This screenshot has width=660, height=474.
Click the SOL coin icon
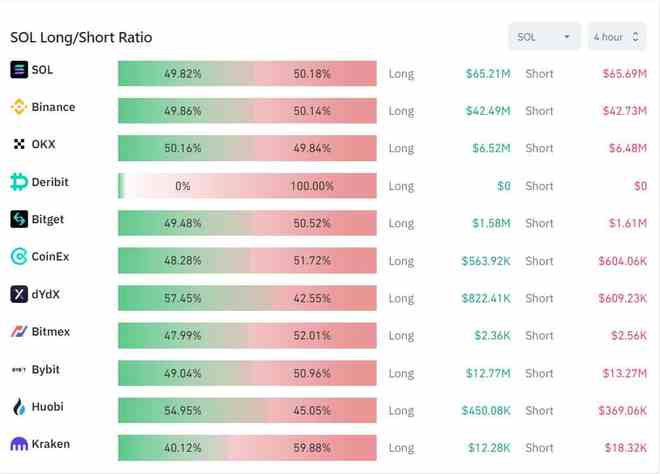[x=19, y=70]
